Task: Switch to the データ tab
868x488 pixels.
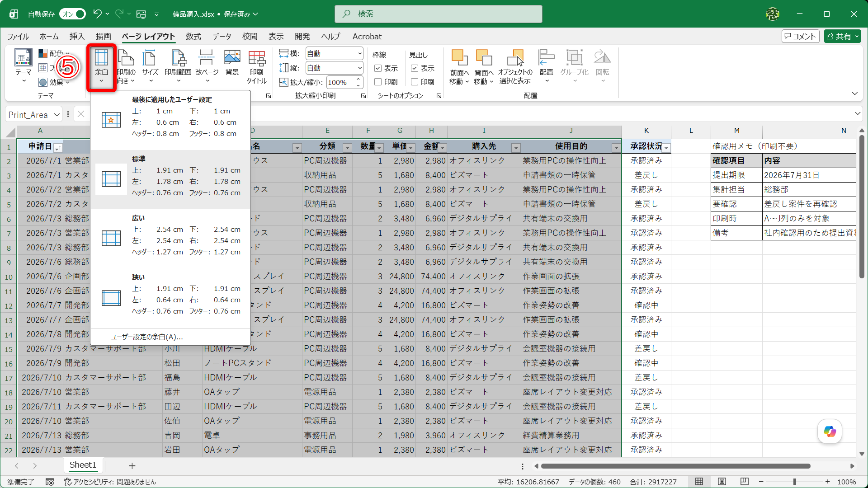Action: (x=222, y=37)
